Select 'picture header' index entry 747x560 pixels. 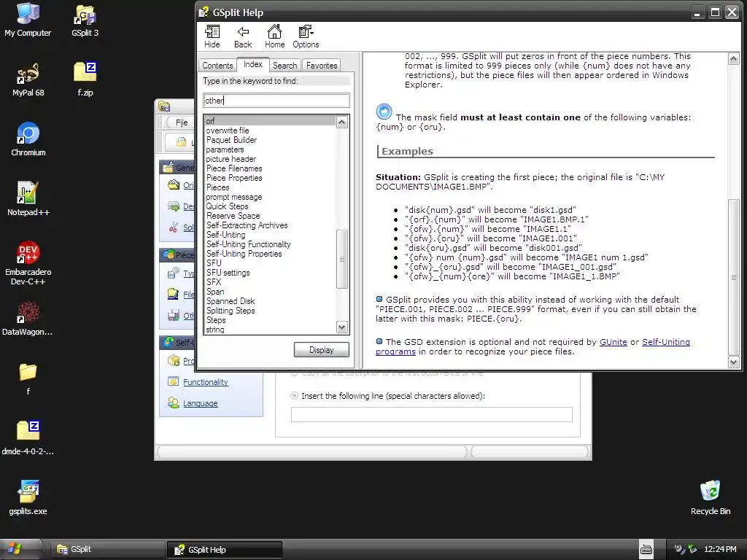pyautogui.click(x=231, y=159)
